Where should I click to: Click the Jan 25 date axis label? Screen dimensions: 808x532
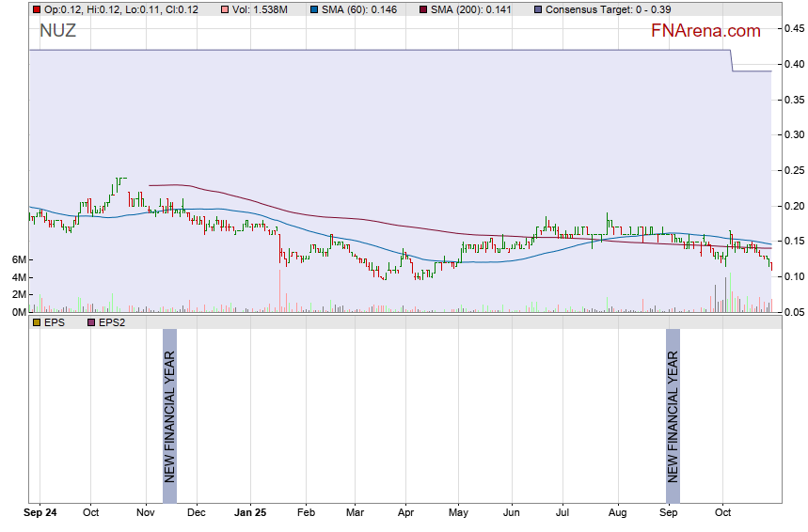[x=250, y=513]
